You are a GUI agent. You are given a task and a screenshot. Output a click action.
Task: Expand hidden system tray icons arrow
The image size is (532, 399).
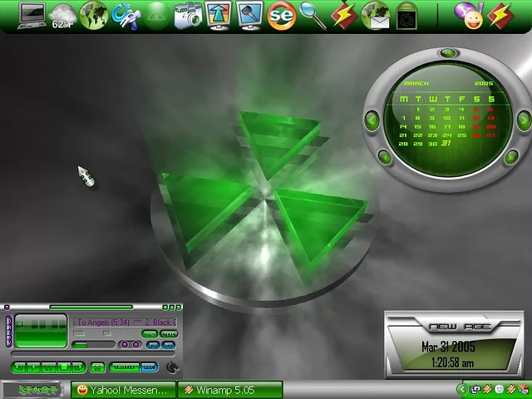click(x=461, y=389)
